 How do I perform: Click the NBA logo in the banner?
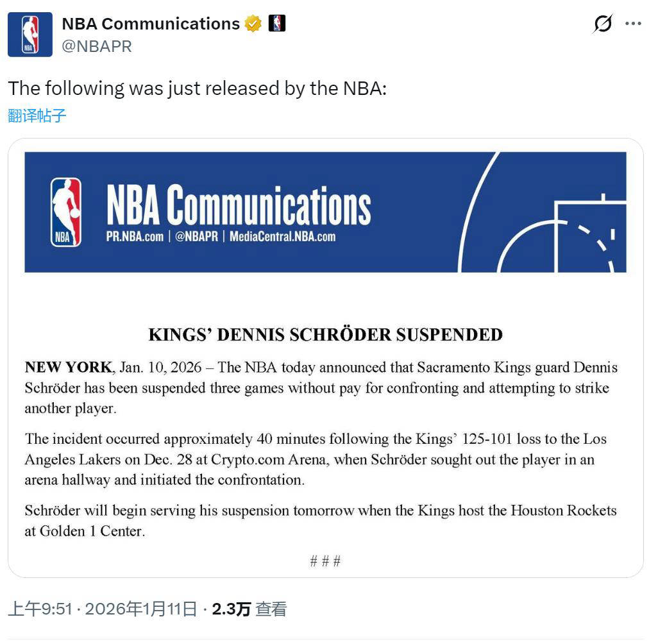pyautogui.click(x=66, y=212)
